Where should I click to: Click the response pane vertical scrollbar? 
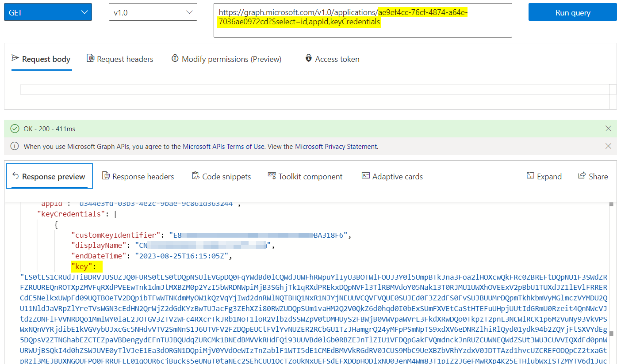612,283
